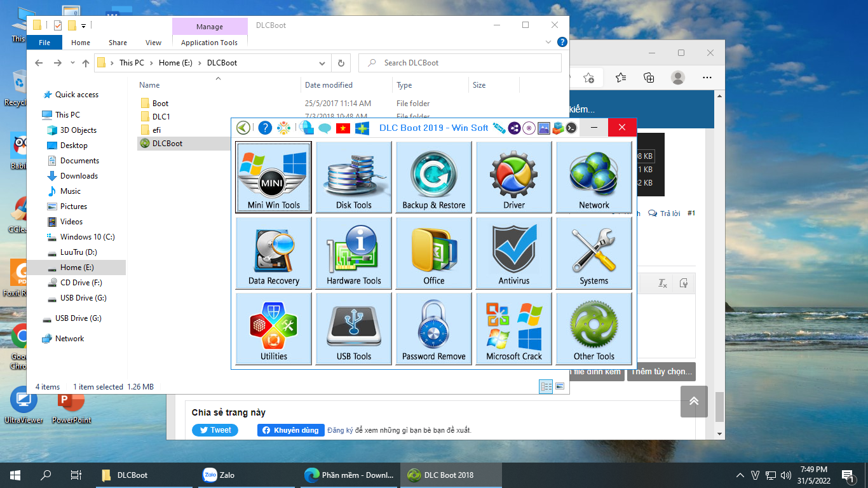Click the green back arrow in DLC Boot
This screenshot has height=488, width=868.
pyautogui.click(x=243, y=128)
